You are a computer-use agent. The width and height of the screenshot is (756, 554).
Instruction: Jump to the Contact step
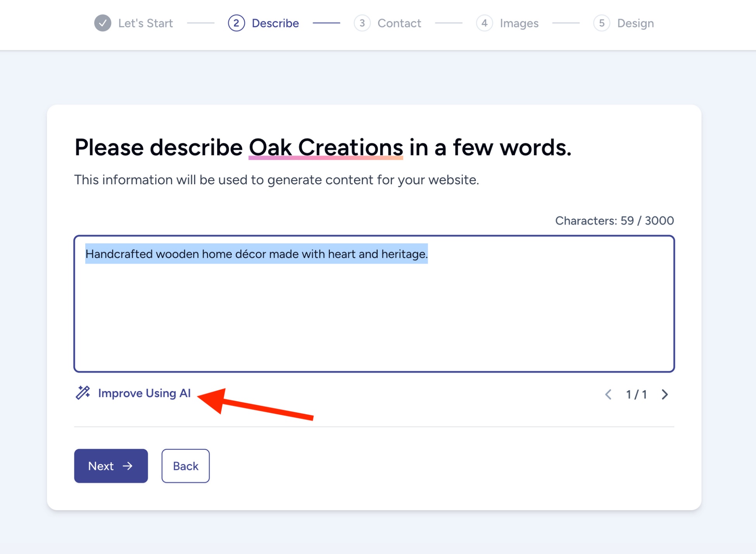[399, 23]
